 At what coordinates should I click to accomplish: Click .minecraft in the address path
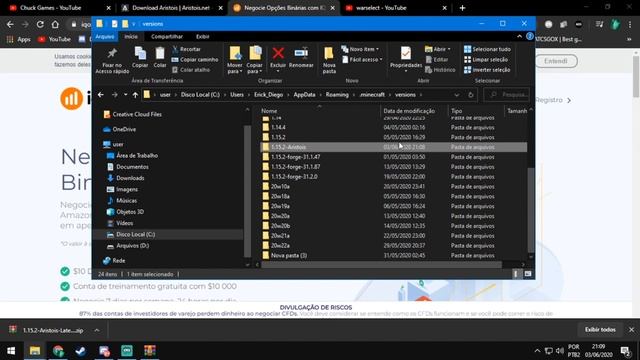pos(372,95)
